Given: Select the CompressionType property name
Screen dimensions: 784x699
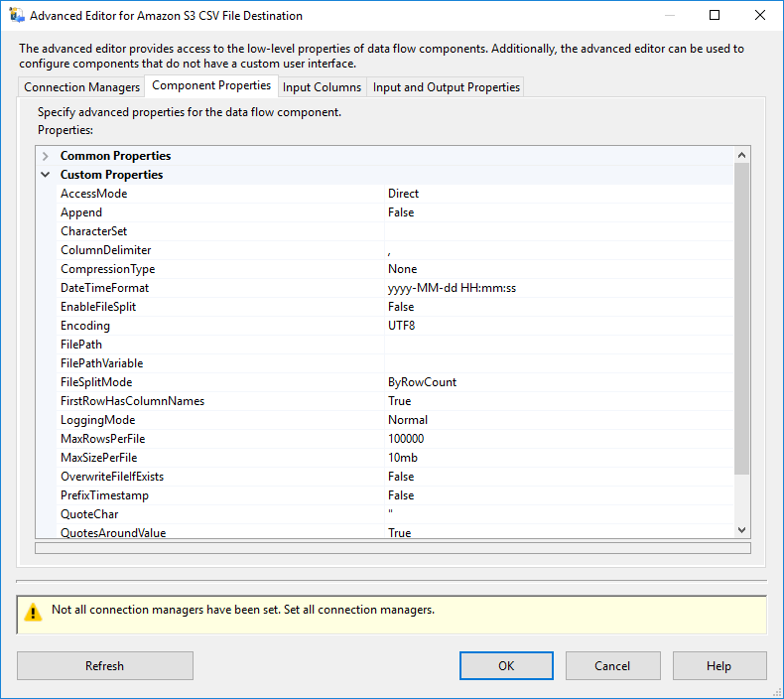Looking at the screenshot, I should pyautogui.click(x=107, y=269).
